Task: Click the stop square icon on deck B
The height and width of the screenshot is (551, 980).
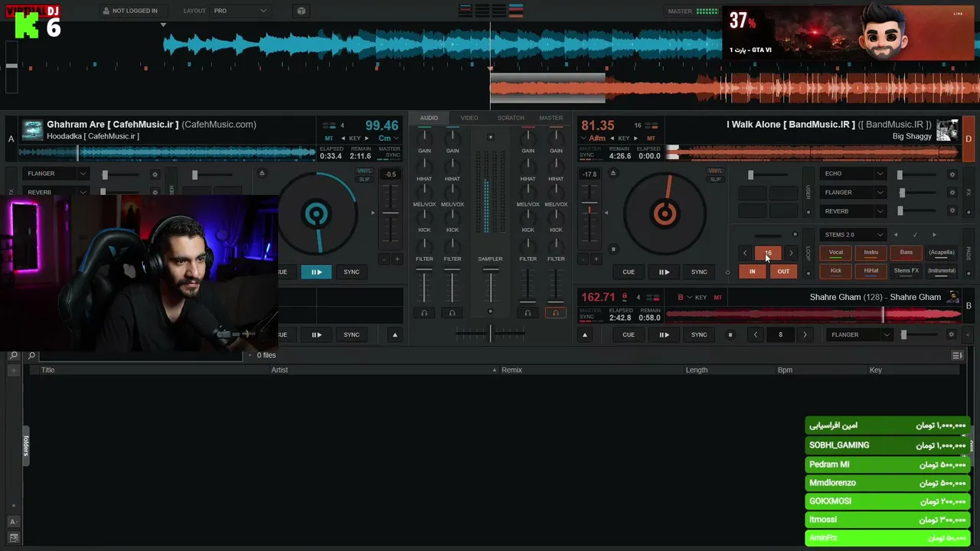Action: pos(730,334)
